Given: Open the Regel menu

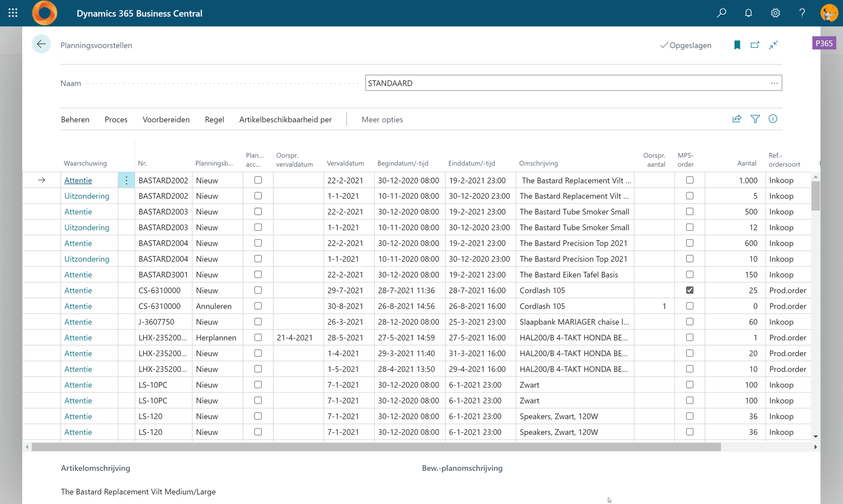Looking at the screenshot, I should pos(215,119).
